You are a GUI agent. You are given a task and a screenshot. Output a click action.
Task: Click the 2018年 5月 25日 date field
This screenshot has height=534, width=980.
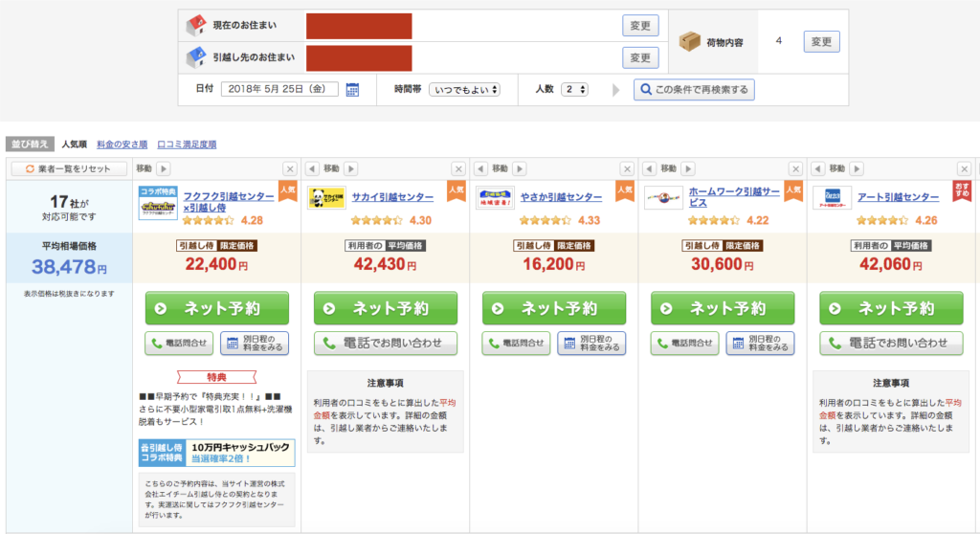pyautogui.click(x=279, y=89)
